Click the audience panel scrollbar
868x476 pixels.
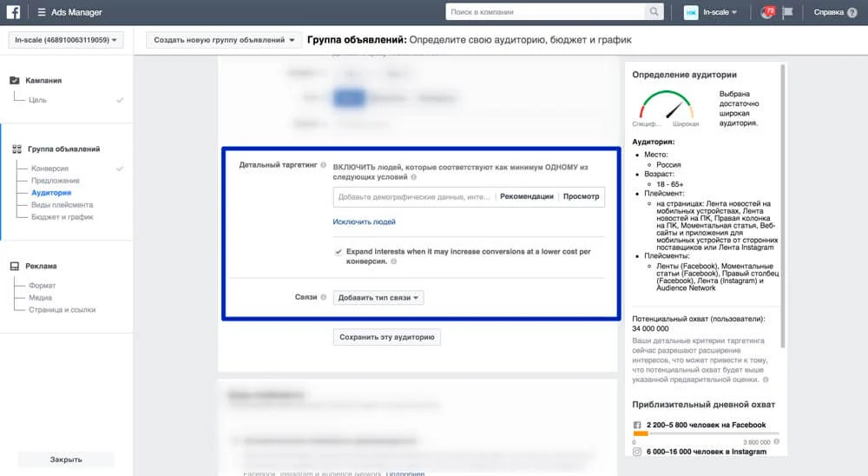[x=783, y=206]
